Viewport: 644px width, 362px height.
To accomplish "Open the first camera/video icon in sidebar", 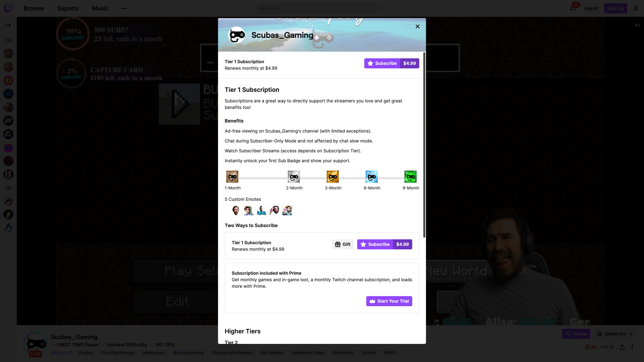I will click(8, 40).
